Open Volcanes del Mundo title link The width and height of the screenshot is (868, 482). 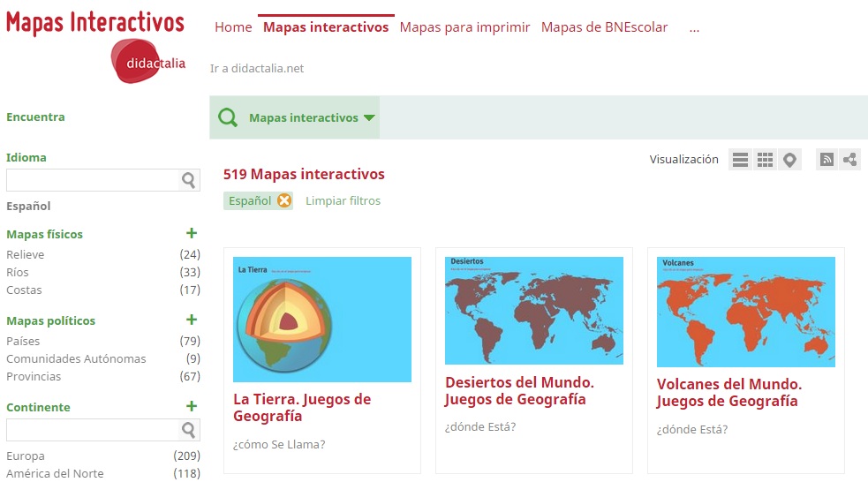coord(729,392)
